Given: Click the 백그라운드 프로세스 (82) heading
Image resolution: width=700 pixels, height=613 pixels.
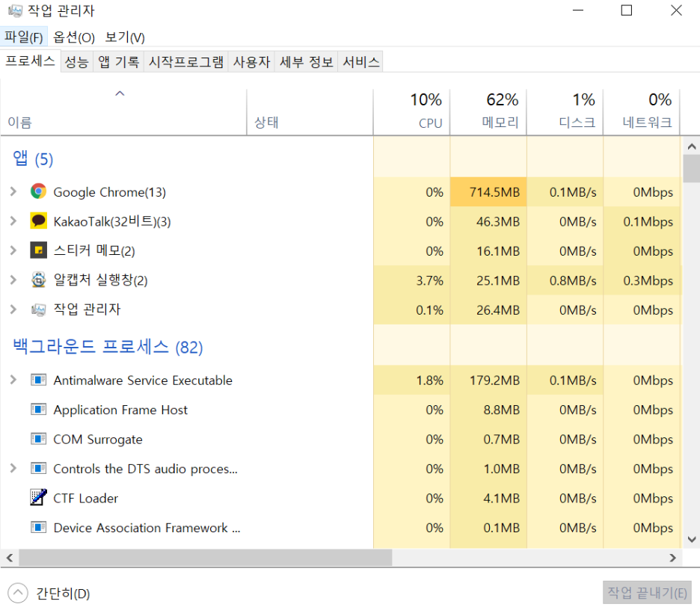Looking at the screenshot, I should [x=108, y=347].
